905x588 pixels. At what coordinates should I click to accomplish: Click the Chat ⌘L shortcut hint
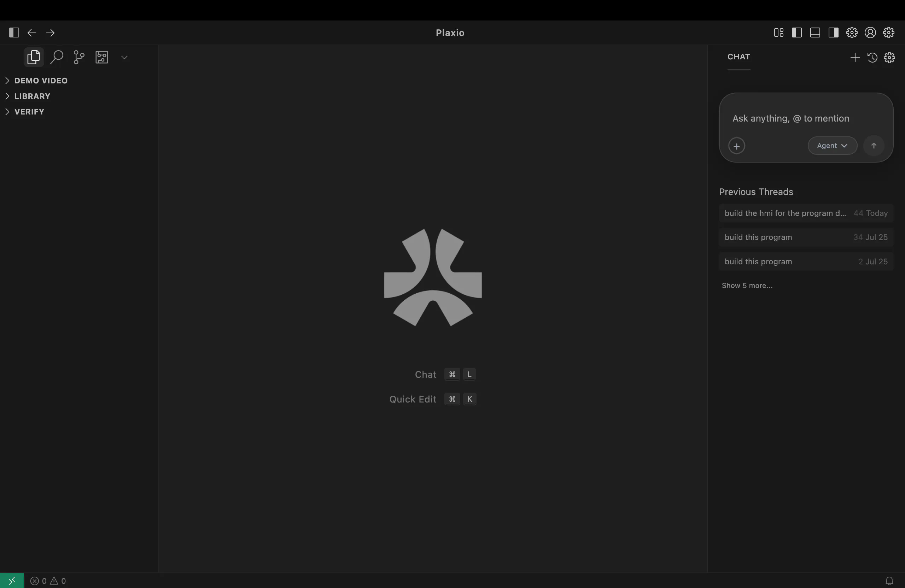445,374
